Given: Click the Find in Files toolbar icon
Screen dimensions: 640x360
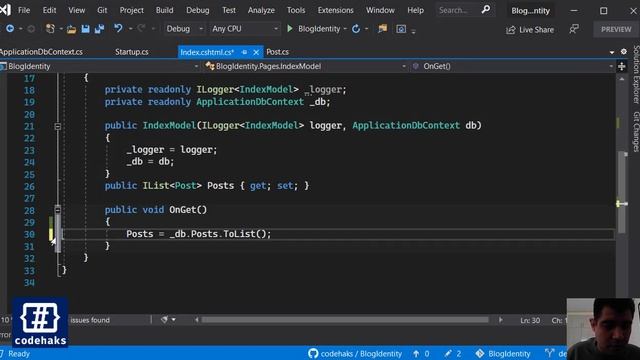Looking at the screenshot, I should (382, 29).
